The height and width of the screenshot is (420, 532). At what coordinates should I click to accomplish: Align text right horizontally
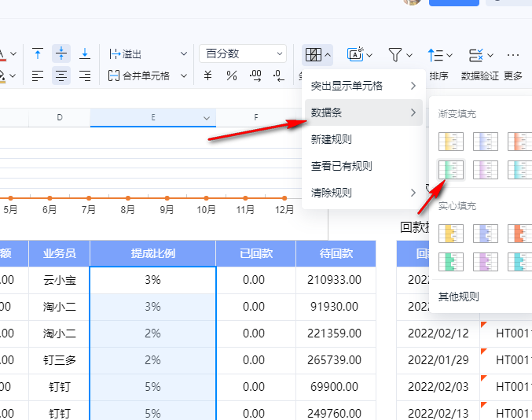coord(85,76)
